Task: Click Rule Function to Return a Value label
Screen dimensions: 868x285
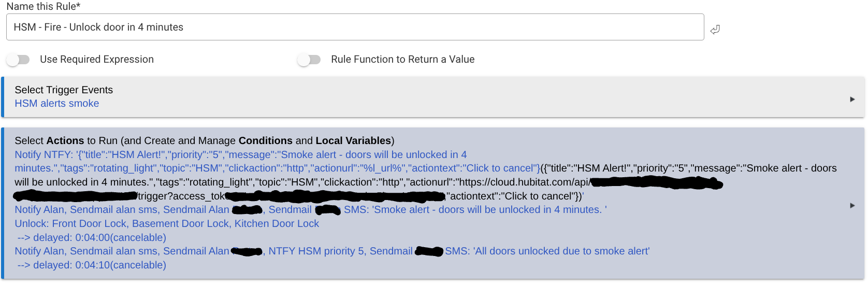Action: 403,60
